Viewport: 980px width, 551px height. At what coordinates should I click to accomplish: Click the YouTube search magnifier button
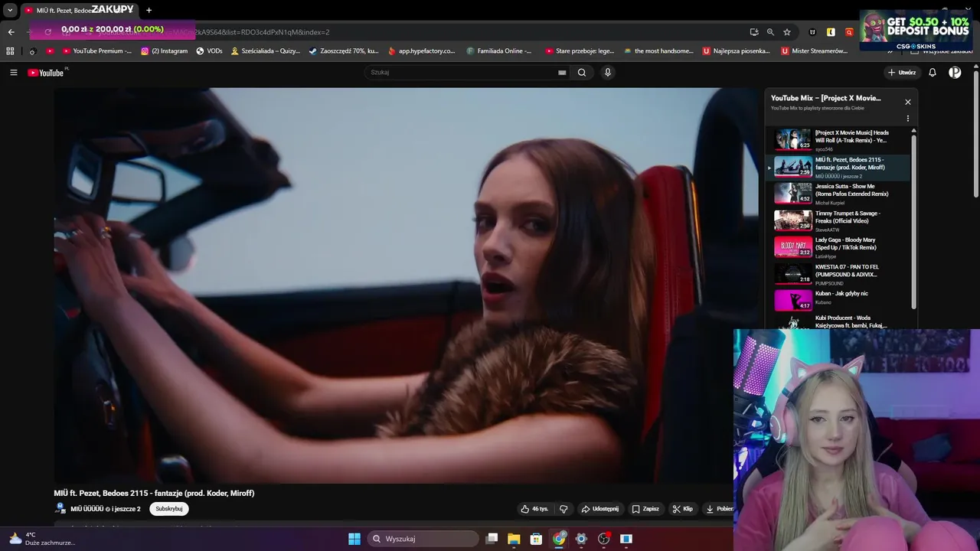[x=582, y=73]
